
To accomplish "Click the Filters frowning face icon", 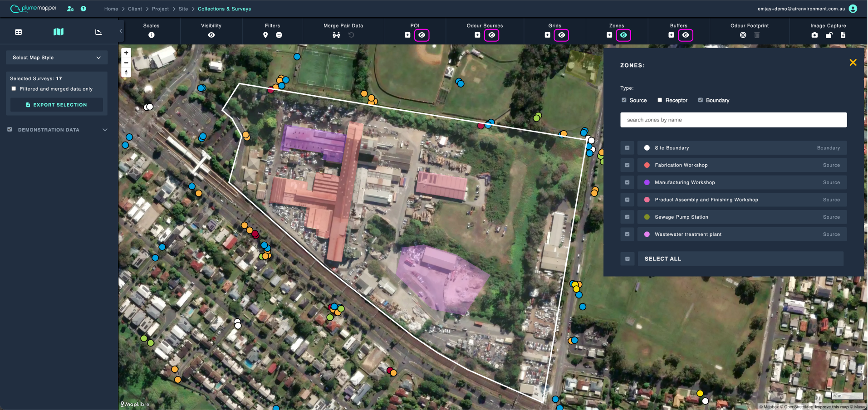I will click(x=279, y=35).
